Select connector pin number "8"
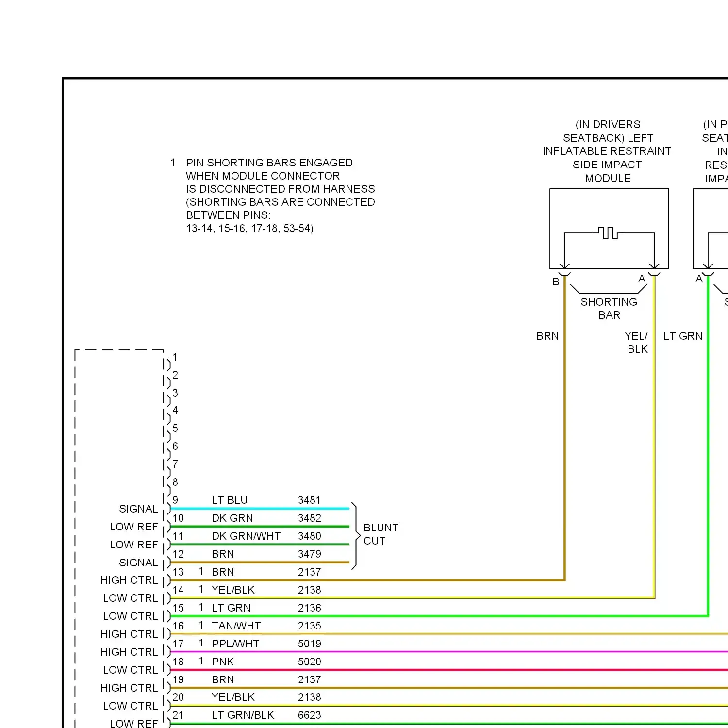The width and height of the screenshot is (728, 728). (x=175, y=482)
